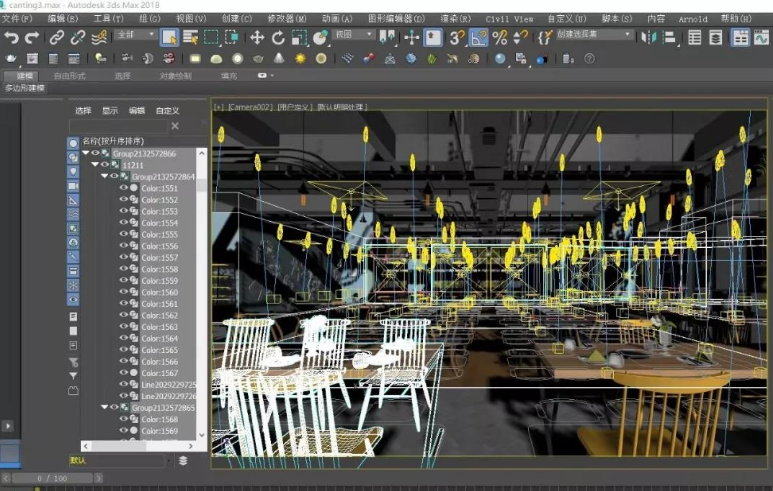Viewport: 773px width, 491px height.
Task: Toggle the display cameras filter icon
Action: (x=73, y=186)
